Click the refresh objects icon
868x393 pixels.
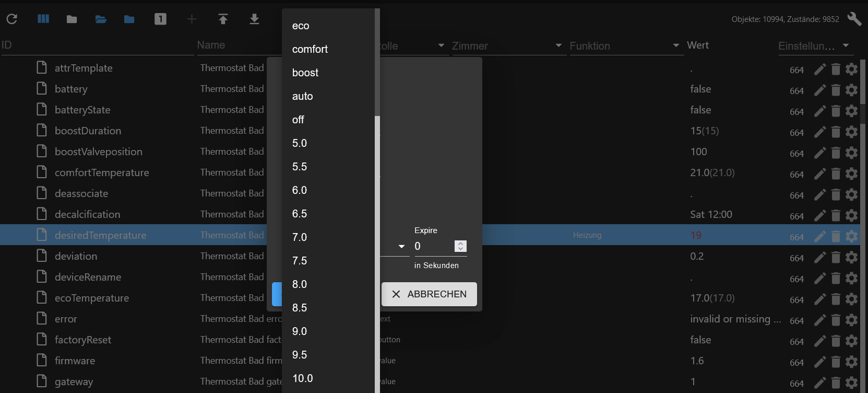[12, 19]
